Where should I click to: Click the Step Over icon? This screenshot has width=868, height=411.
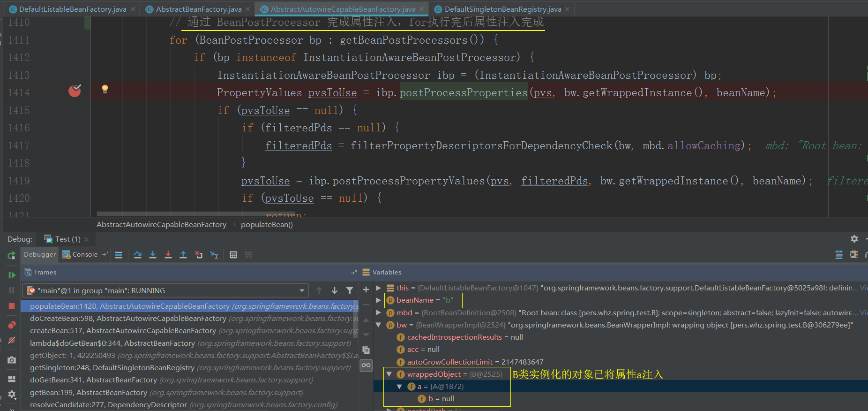coord(138,255)
